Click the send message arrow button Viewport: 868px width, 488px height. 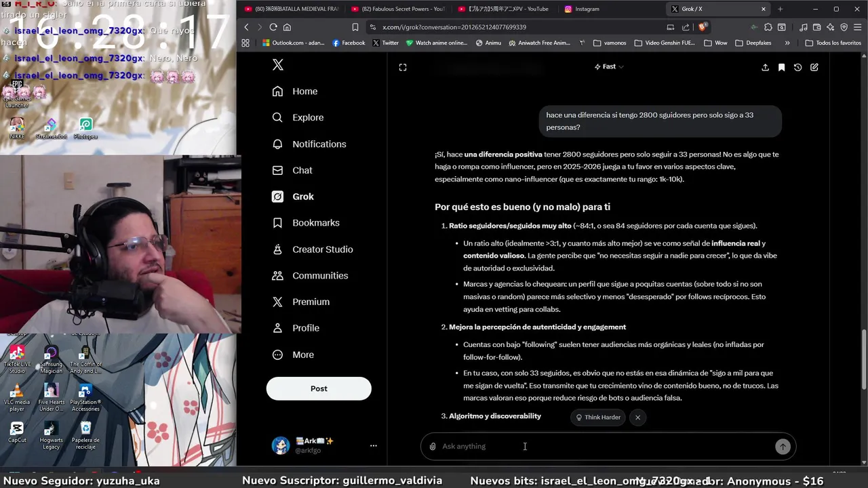[783, 446]
